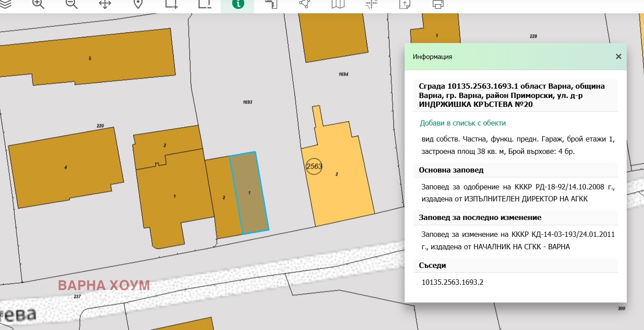Click the neighbor parcel 10135.2563.1693.2 entry
644x330 pixels.
[x=453, y=282]
